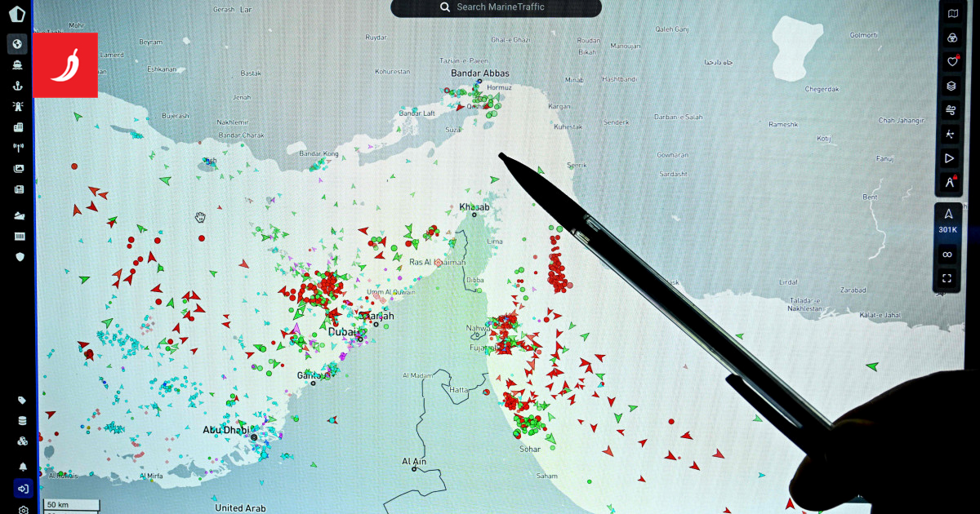Expand the map layers stack menu

(951, 86)
